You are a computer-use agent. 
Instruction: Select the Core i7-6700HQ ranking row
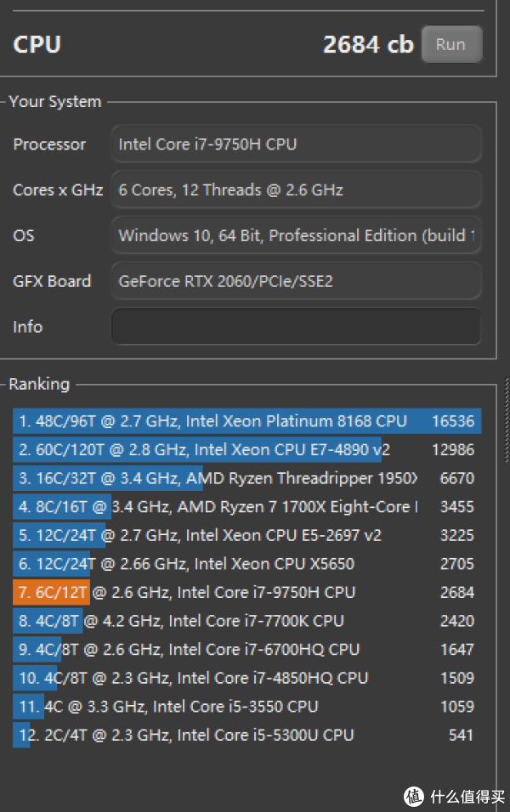[x=246, y=650]
